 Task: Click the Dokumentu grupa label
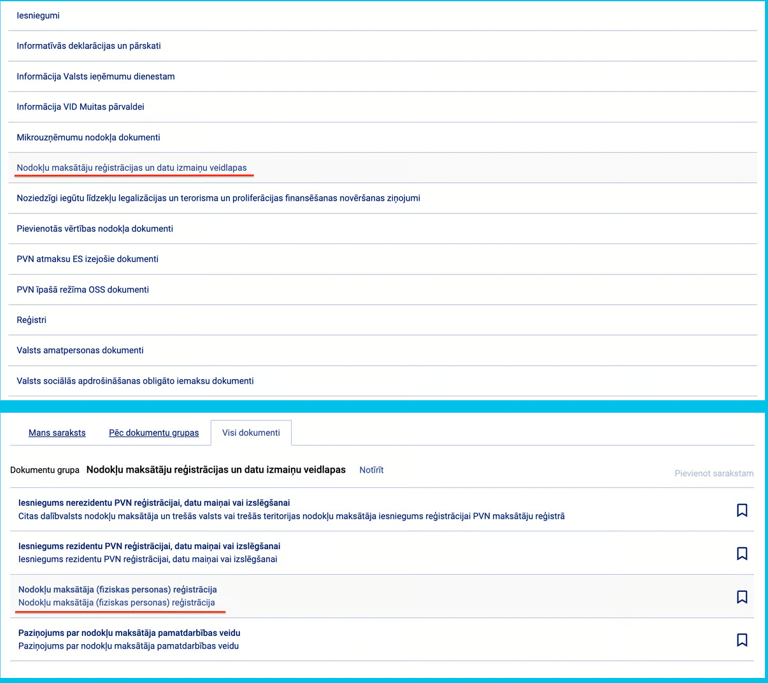coord(45,470)
